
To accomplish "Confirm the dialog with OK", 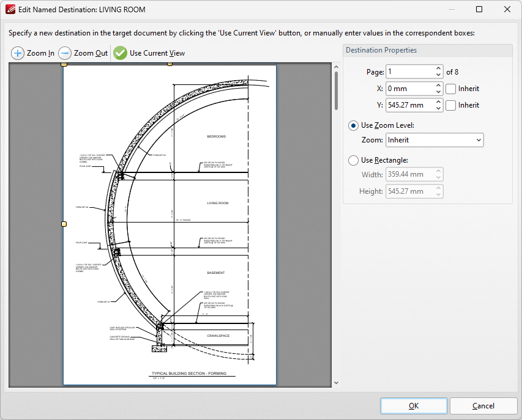I will coord(414,406).
